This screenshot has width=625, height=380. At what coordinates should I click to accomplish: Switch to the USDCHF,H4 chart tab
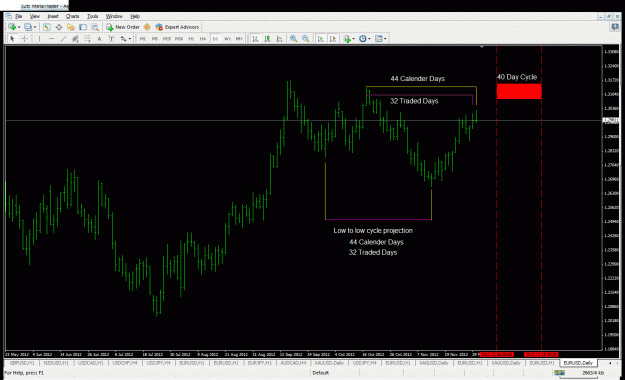[x=125, y=363]
